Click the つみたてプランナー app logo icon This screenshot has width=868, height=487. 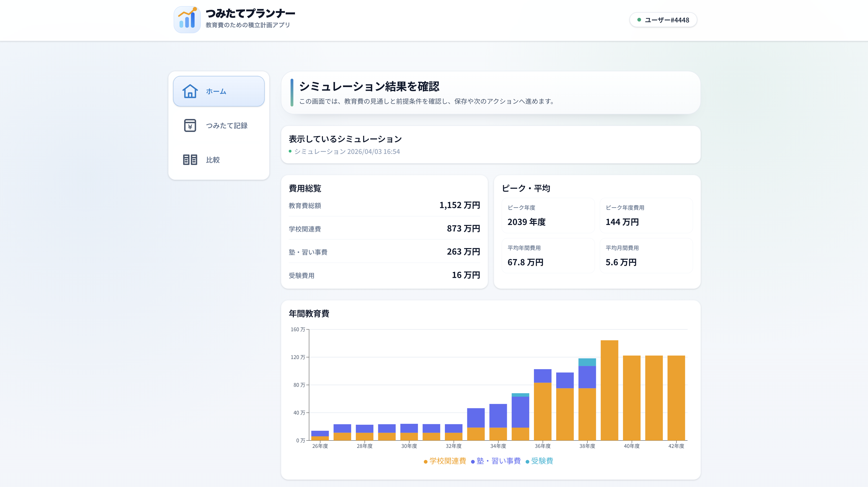tap(187, 19)
